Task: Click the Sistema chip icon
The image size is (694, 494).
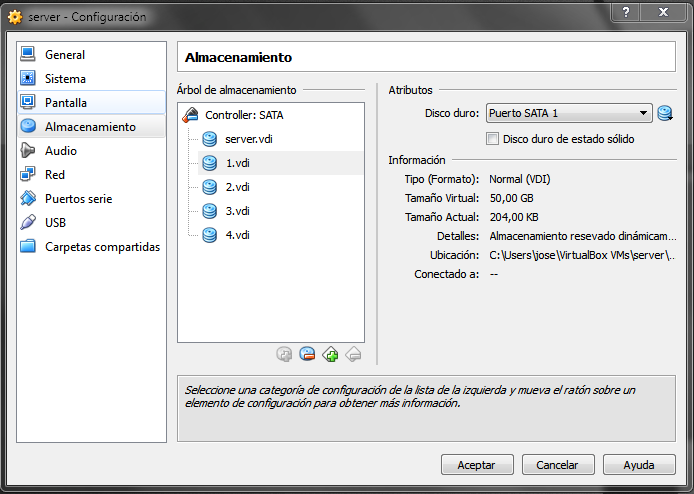Action: tap(28, 78)
